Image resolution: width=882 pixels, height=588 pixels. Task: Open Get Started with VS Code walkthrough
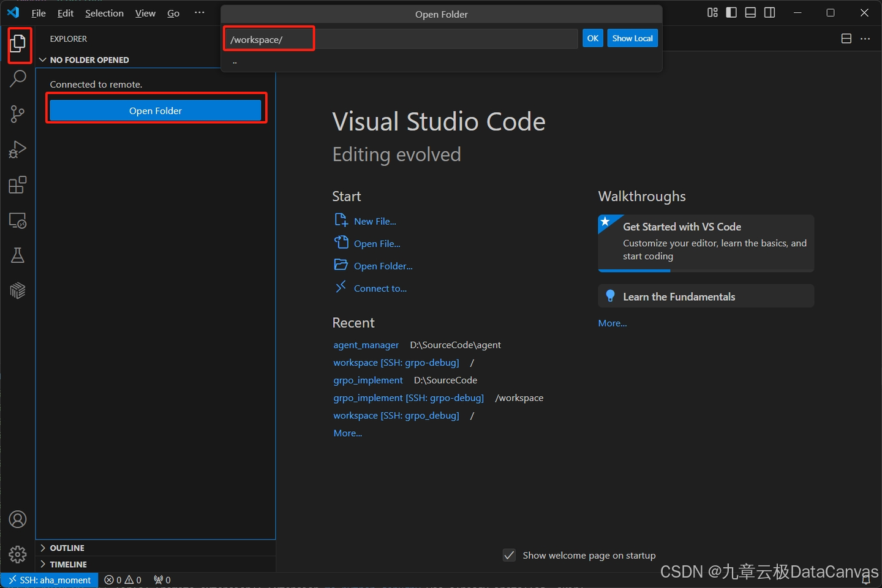point(706,243)
